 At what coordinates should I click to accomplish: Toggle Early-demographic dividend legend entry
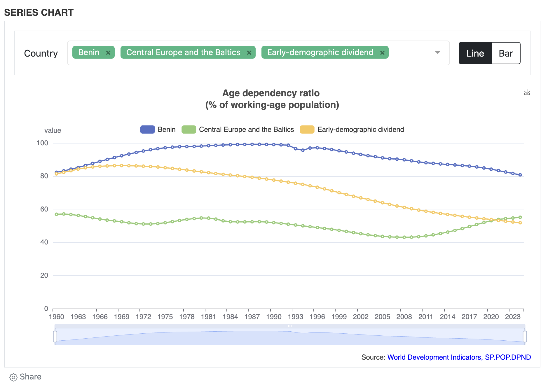(x=360, y=129)
